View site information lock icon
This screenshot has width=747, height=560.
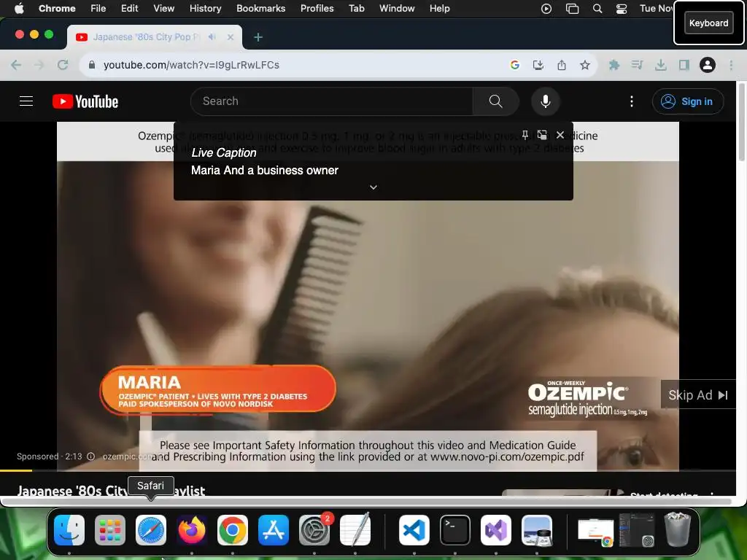(x=92, y=65)
